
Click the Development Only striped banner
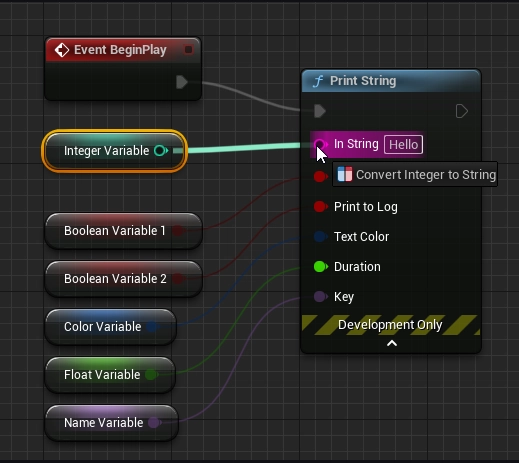click(391, 325)
